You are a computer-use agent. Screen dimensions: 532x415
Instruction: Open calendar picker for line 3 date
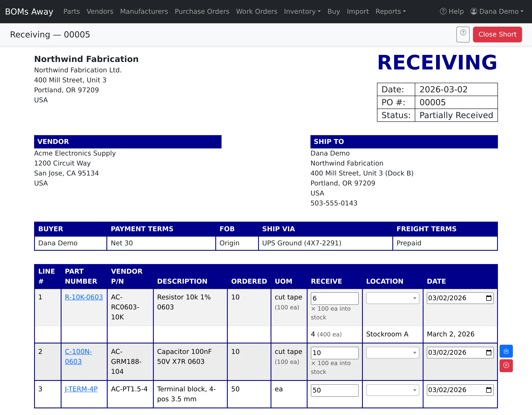pyautogui.click(x=489, y=390)
